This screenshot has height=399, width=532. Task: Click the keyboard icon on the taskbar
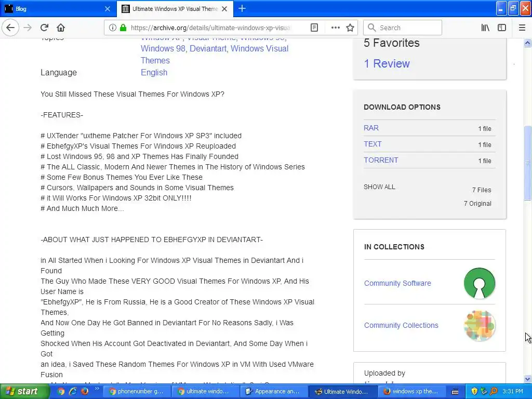point(455,392)
